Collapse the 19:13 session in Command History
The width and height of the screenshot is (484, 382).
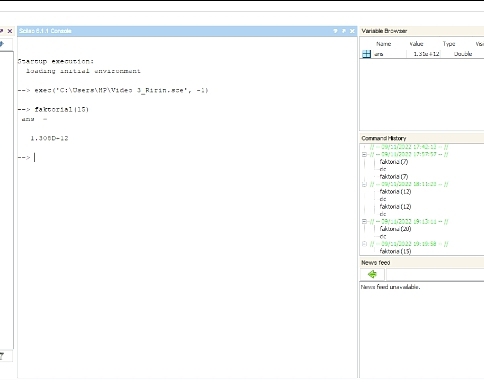click(x=364, y=222)
